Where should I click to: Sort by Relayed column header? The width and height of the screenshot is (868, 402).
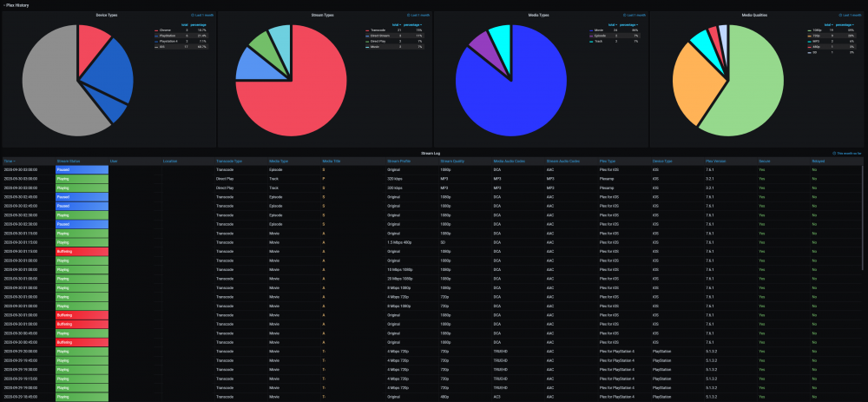pos(817,161)
